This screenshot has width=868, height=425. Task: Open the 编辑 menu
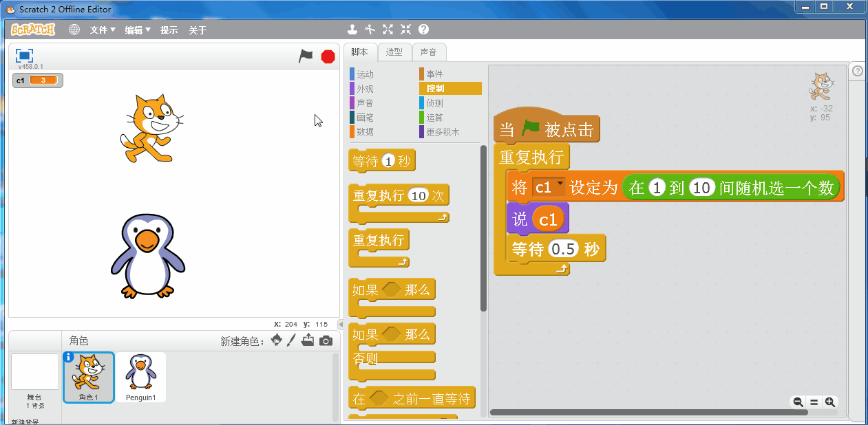pos(138,30)
